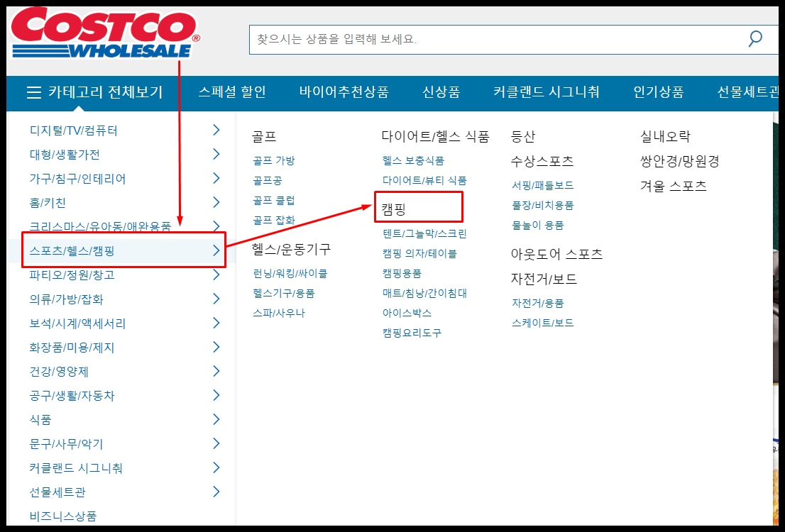
Task: Open the 신상품 tab
Action: click(441, 92)
